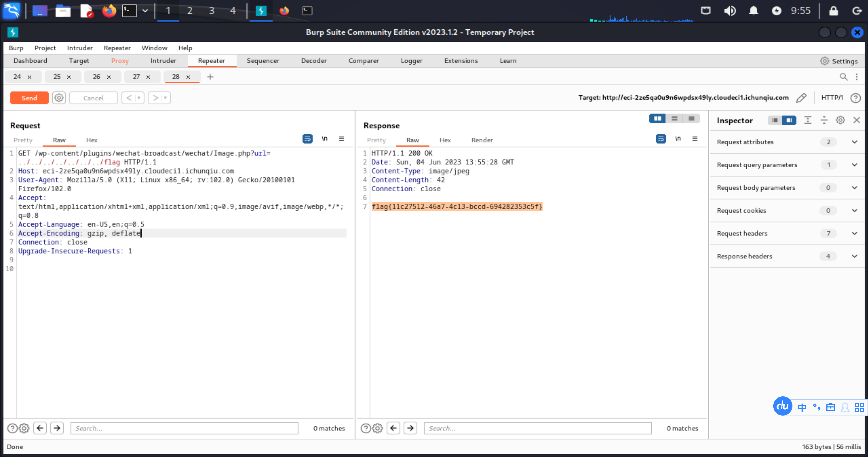This screenshot has height=457, width=868.
Task: Toggle Response non-printable characters \n
Action: [x=678, y=139]
